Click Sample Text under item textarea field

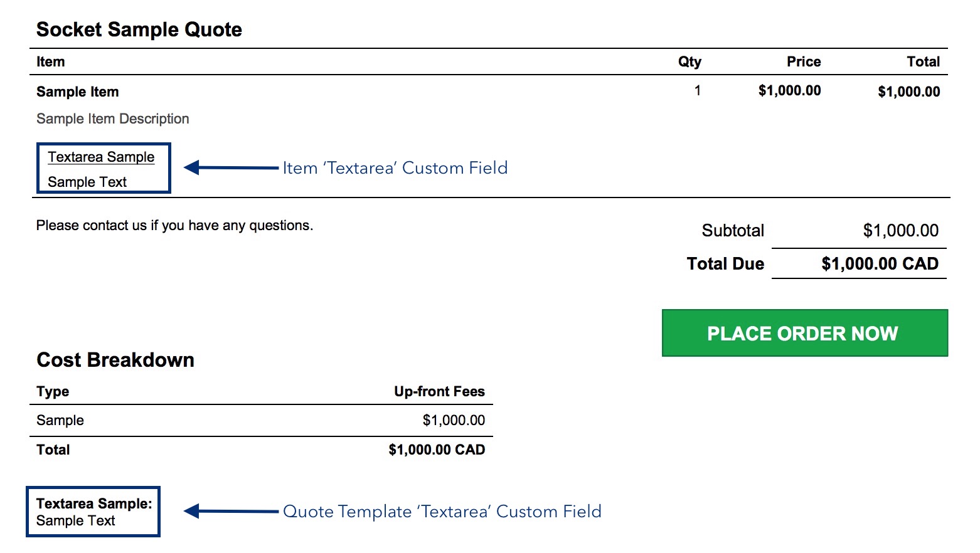87,182
